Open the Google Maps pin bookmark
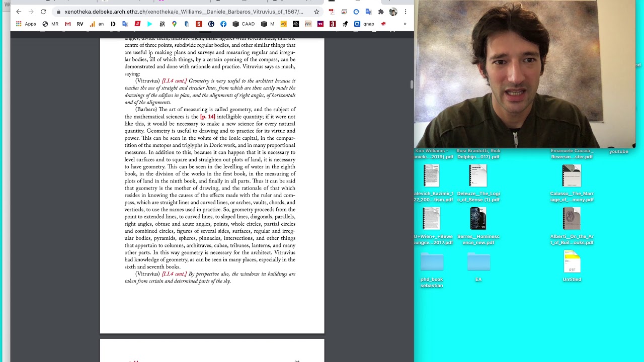This screenshot has width=644, height=362. (174, 24)
